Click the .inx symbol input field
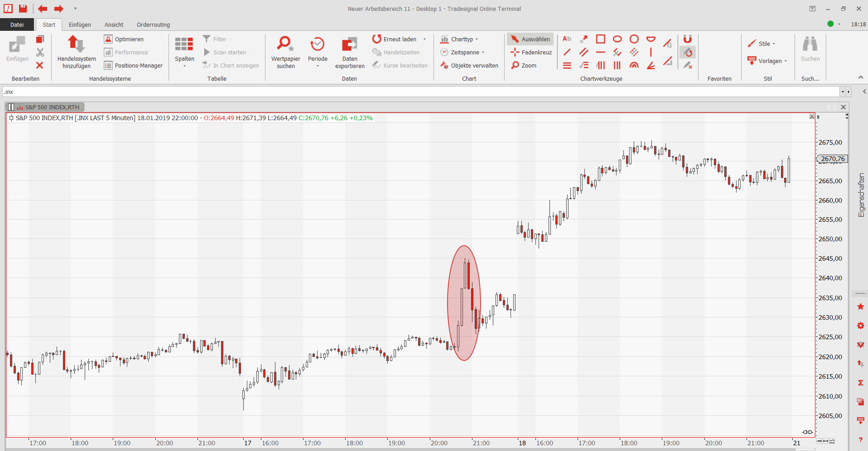This screenshot has width=868, height=451. point(417,92)
